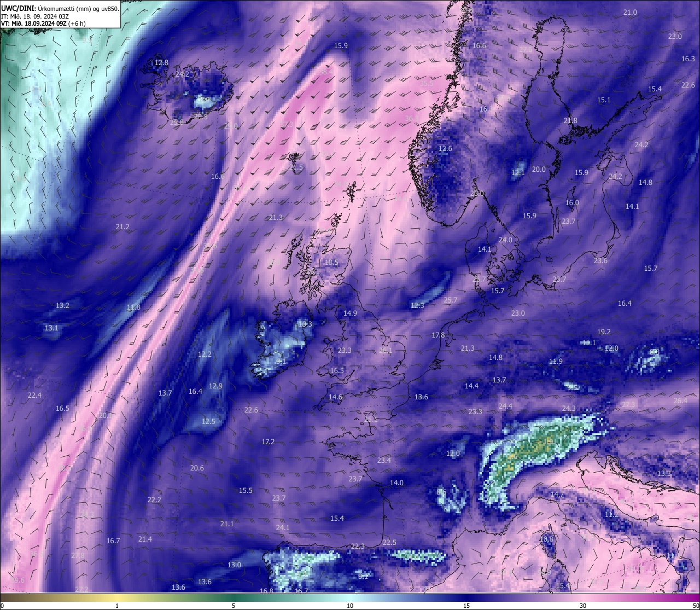Image resolution: width=700 pixels, height=610 pixels.
Task: Click the UWC/DINI Úrkomumætti title line
Action: click(x=60, y=9)
